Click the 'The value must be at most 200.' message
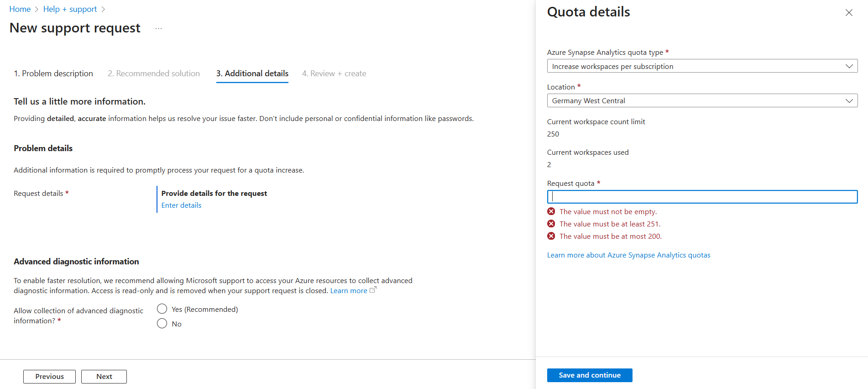The width and height of the screenshot is (868, 389). tap(611, 237)
